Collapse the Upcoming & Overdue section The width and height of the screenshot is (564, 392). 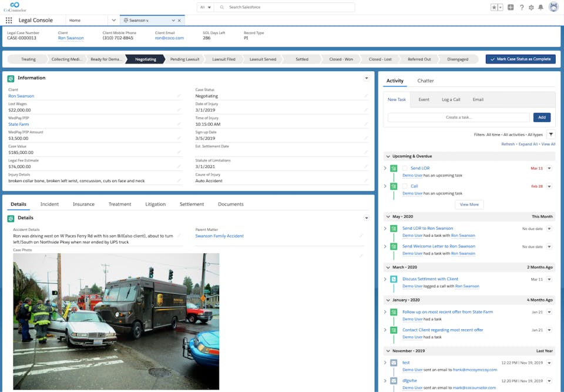[388, 156]
